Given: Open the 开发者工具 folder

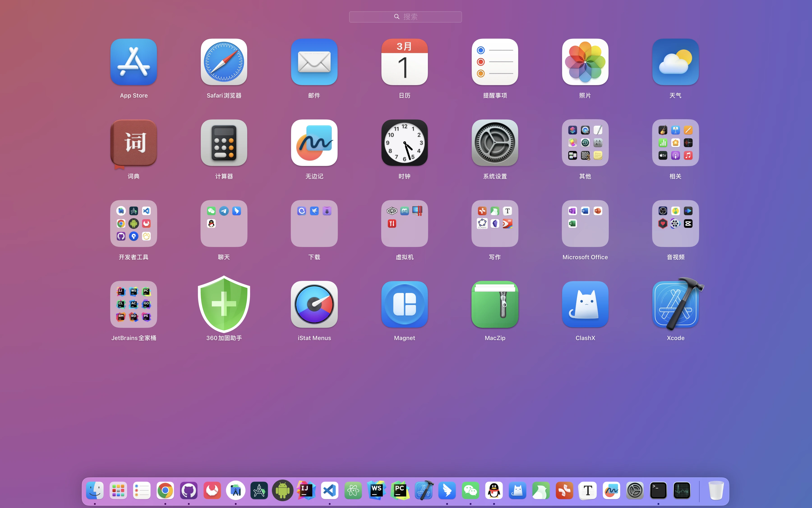Looking at the screenshot, I should click(x=134, y=224).
